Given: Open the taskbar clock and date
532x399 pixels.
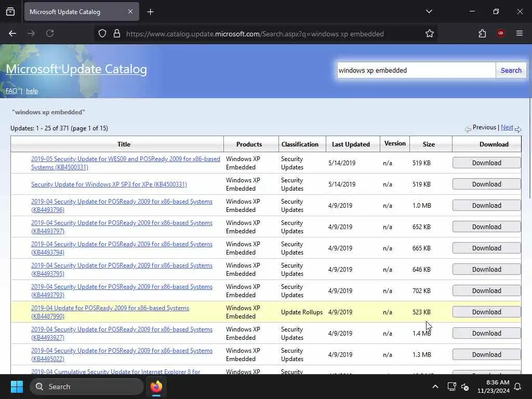Looking at the screenshot, I should pyautogui.click(x=494, y=387).
